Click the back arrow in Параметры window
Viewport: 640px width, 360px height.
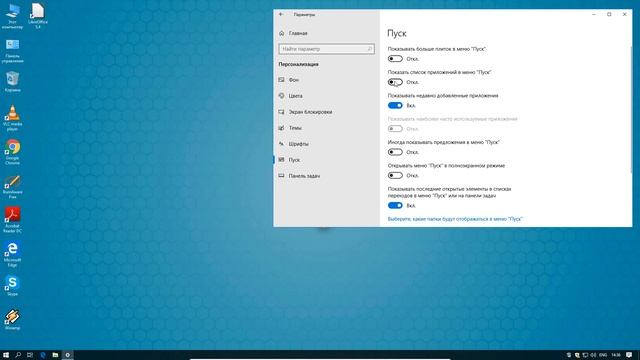tap(281, 14)
